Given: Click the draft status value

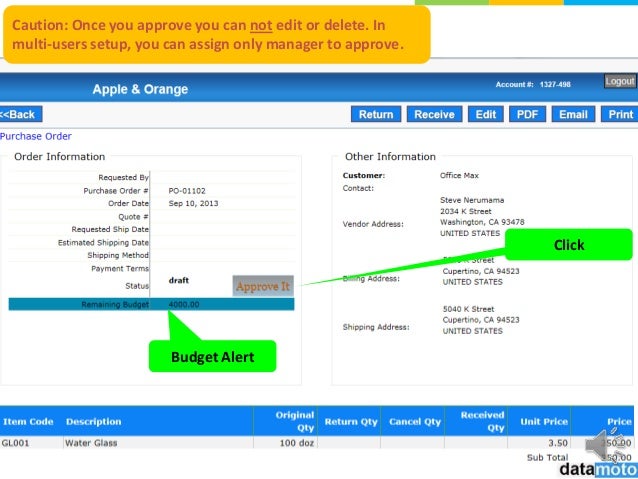Looking at the screenshot, I should [179, 280].
